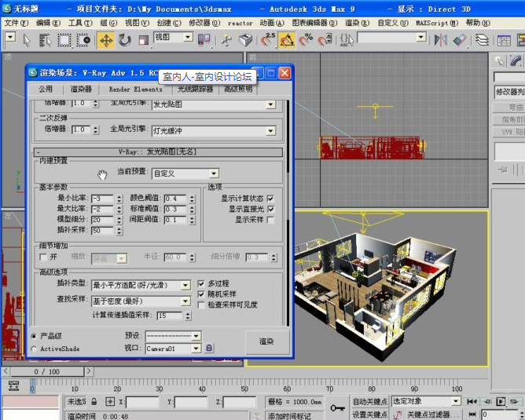Activate the Rotate tool icon
Viewport: 525px width, 420px height.
[124, 39]
